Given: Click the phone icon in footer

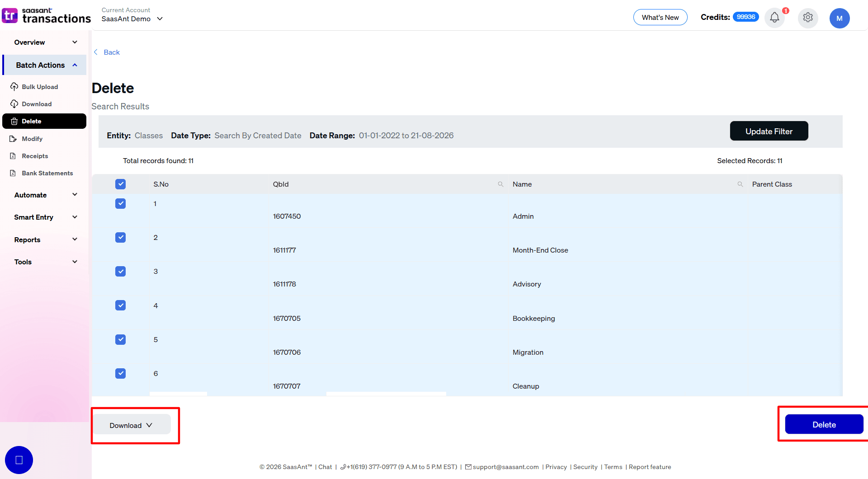Looking at the screenshot, I should [343, 467].
